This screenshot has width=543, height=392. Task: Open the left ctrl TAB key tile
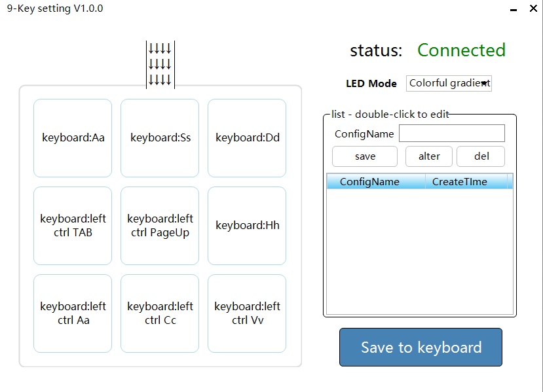[73, 226]
